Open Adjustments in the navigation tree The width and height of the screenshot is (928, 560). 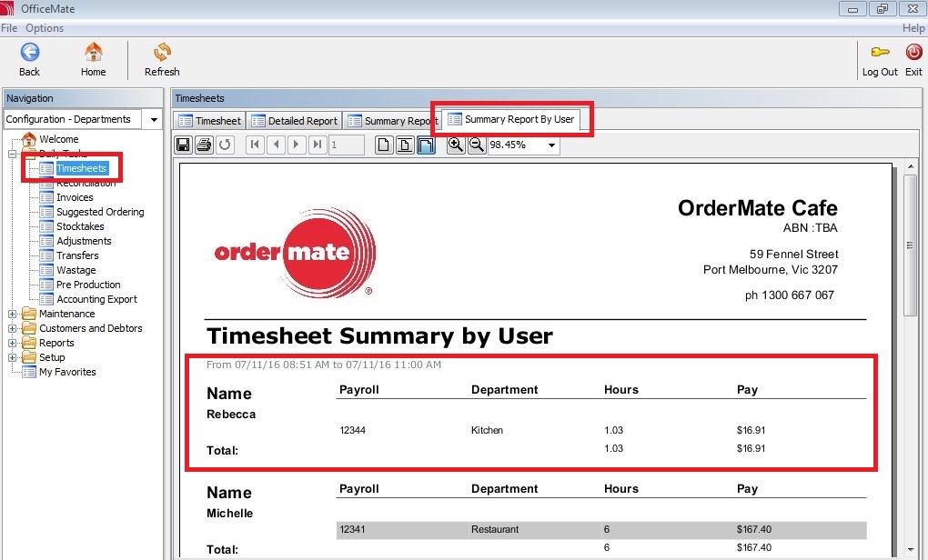(84, 241)
